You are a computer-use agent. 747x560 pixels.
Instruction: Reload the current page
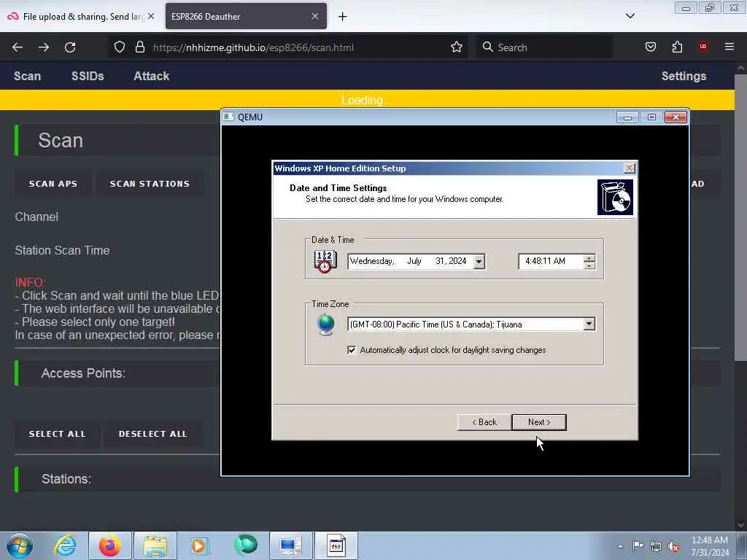tap(70, 47)
